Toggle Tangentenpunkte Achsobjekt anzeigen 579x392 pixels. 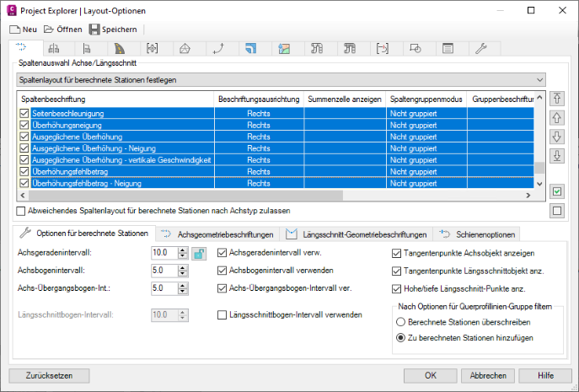(x=398, y=252)
